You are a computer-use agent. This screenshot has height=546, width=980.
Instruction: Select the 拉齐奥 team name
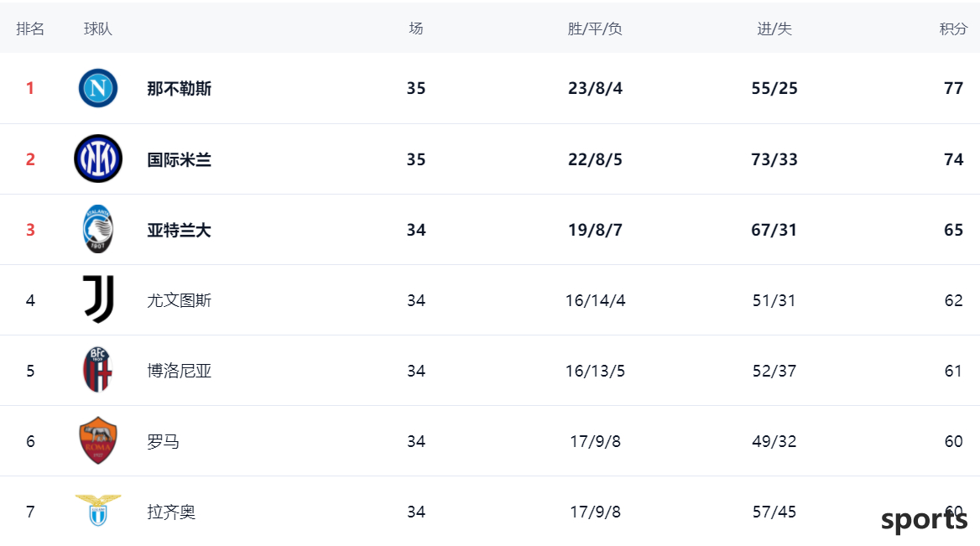(171, 512)
